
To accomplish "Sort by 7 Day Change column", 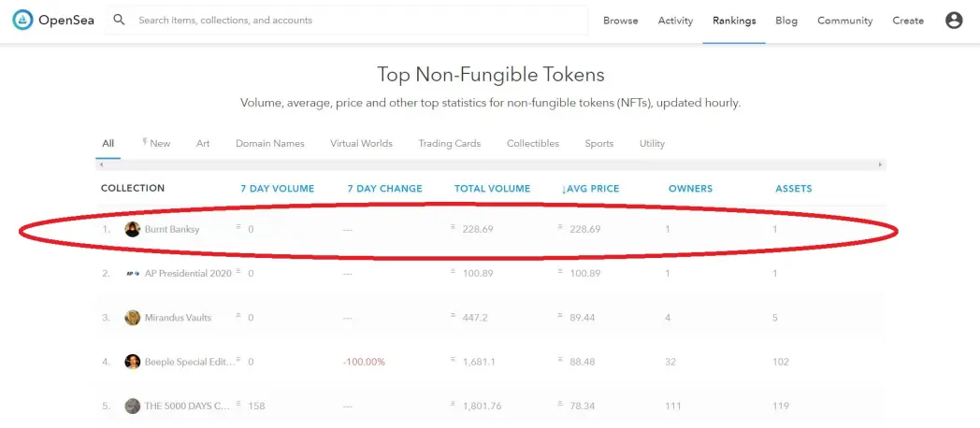I will (x=385, y=188).
